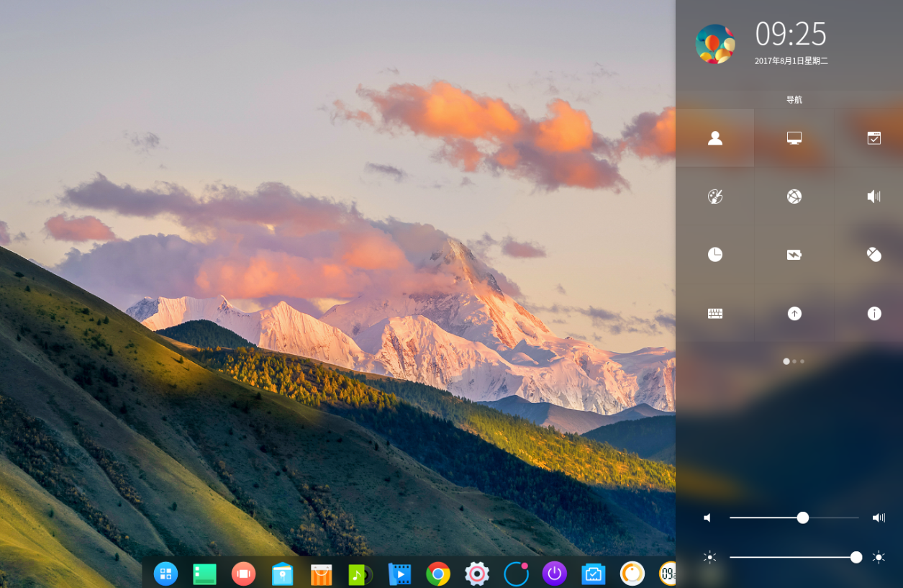This screenshot has width=903, height=588.
Task: Open the System Information icon
Action: 873,313
